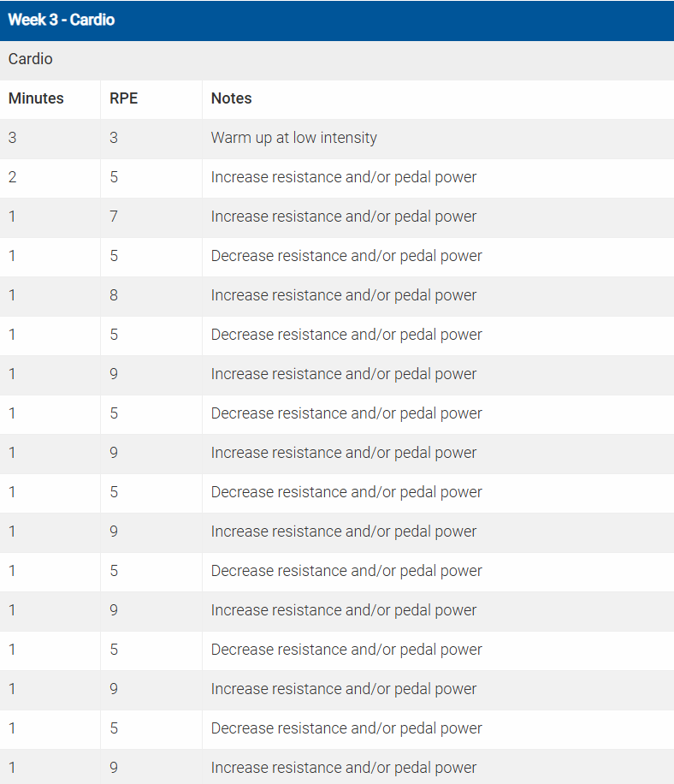Select the "Cardio" subheading row
The image size is (674, 784).
point(31,59)
